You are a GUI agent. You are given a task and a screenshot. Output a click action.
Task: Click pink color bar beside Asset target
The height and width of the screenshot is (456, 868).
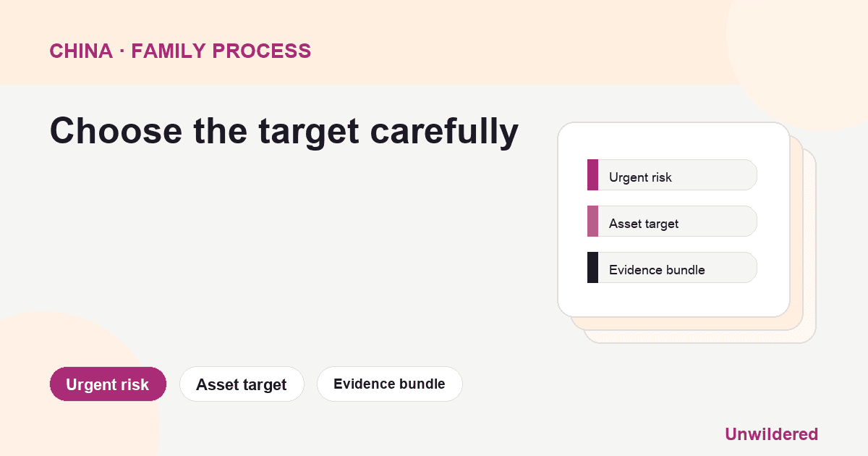[x=592, y=221]
